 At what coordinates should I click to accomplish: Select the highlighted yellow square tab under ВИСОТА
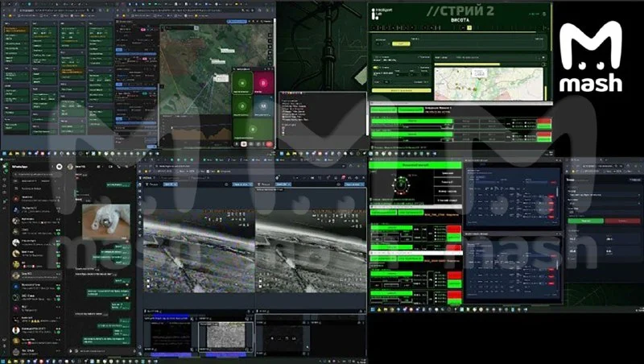(x=469, y=27)
